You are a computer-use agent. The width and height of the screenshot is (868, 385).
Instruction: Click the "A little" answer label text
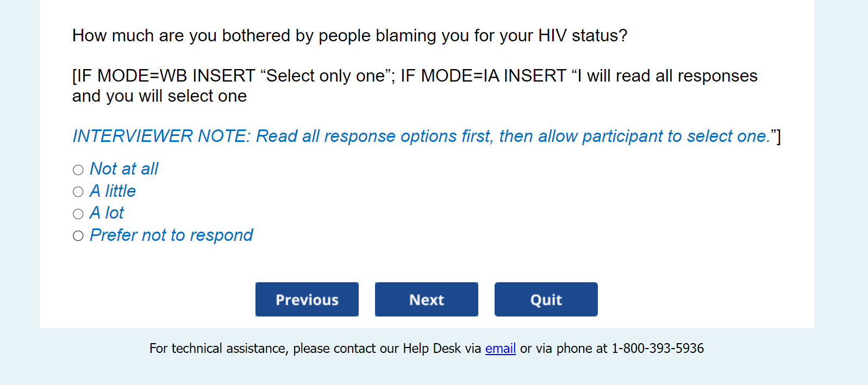[x=113, y=191]
